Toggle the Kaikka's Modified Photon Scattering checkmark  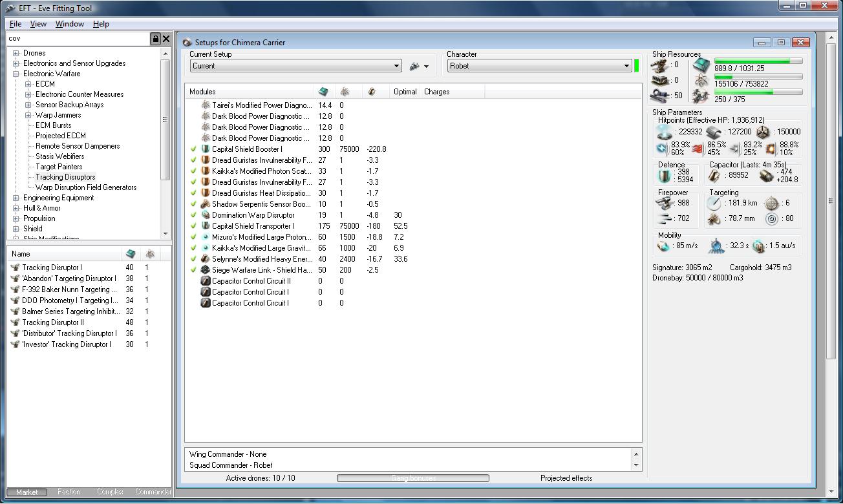pos(193,171)
